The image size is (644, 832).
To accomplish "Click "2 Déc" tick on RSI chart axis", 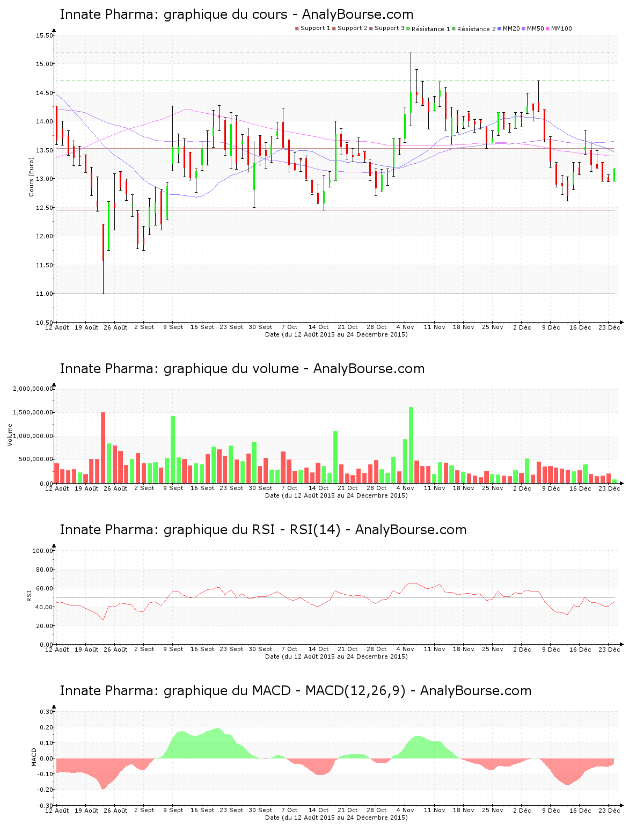I will [x=522, y=649].
